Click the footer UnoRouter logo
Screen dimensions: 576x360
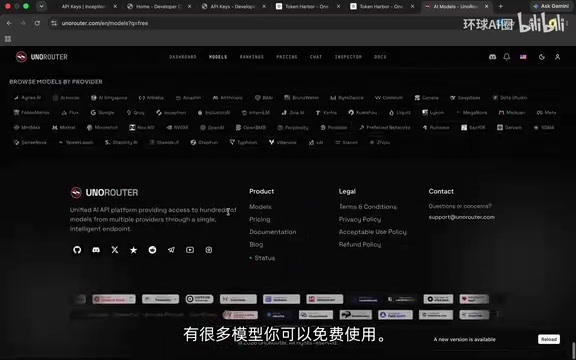104,192
